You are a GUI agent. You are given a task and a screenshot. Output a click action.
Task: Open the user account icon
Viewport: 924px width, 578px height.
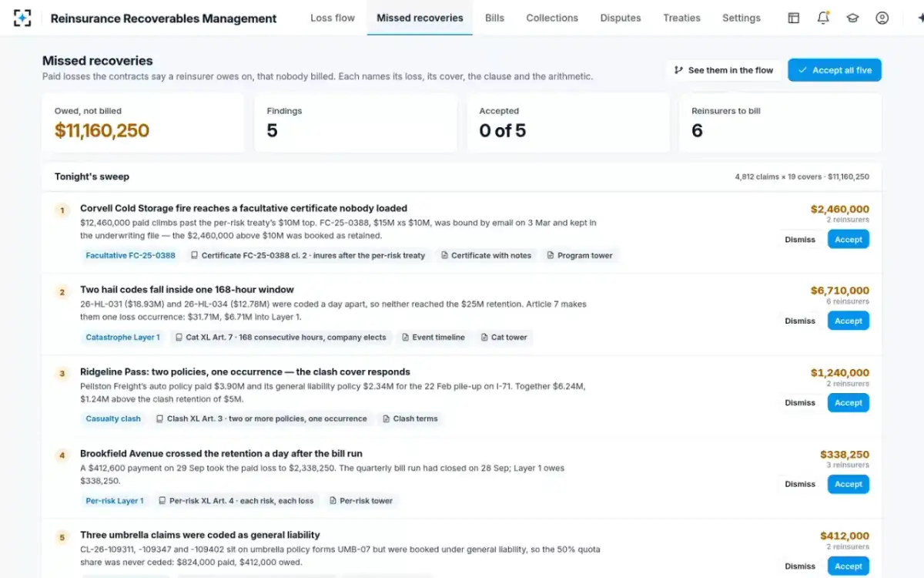pos(882,18)
